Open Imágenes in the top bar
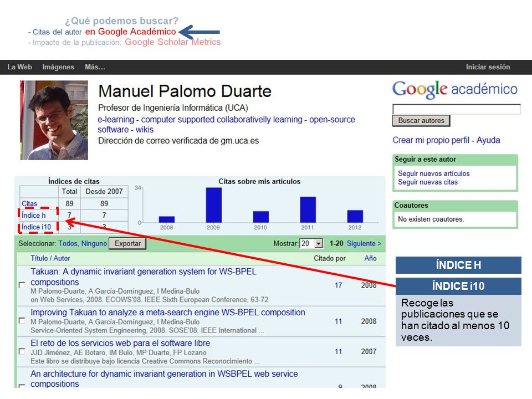 coord(58,67)
